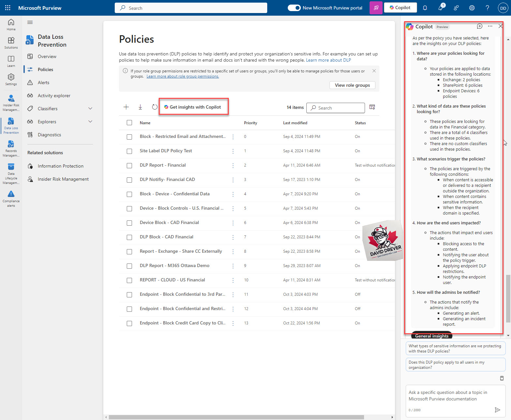Open Insider Risk Management rail icon

(11, 103)
